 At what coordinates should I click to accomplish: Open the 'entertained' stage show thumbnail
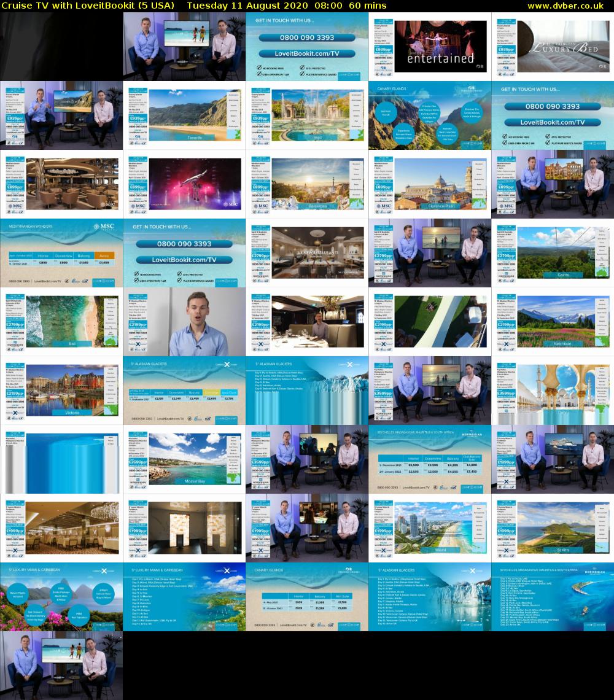[430, 47]
